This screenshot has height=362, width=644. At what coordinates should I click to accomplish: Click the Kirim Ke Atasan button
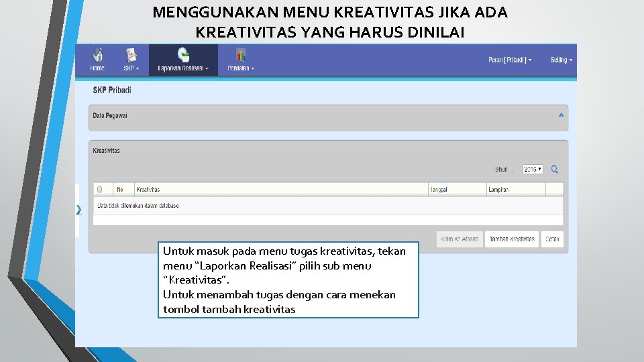point(460,239)
